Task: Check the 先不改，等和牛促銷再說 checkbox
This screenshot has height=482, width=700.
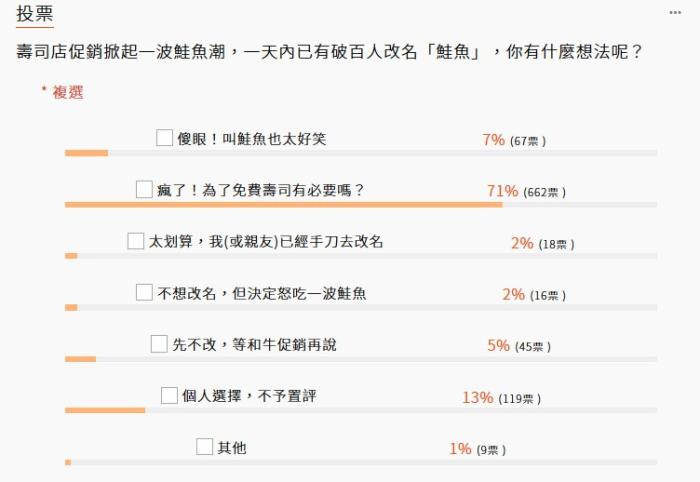Action: click(159, 344)
